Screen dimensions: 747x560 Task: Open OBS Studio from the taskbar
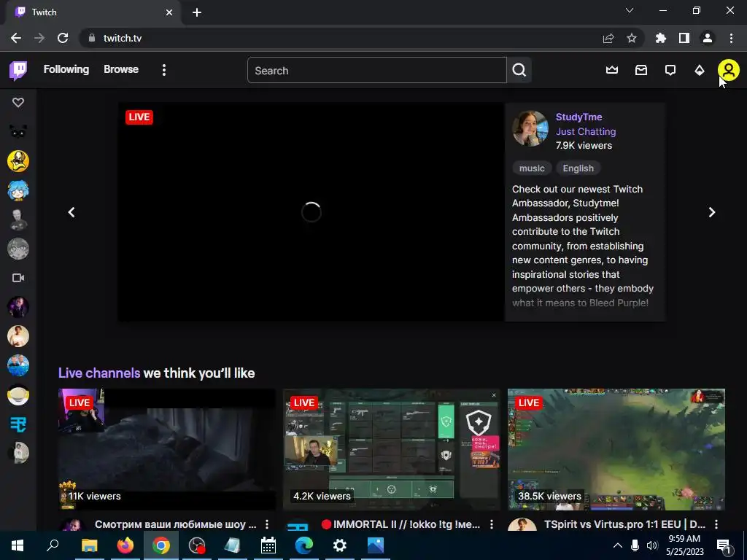[x=197, y=545]
